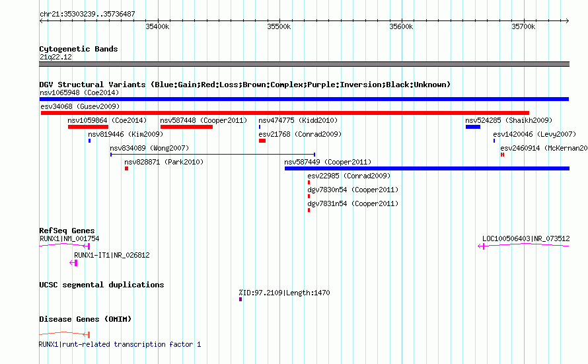
Task: Click the 35400k ruler position
Action: coord(157,26)
